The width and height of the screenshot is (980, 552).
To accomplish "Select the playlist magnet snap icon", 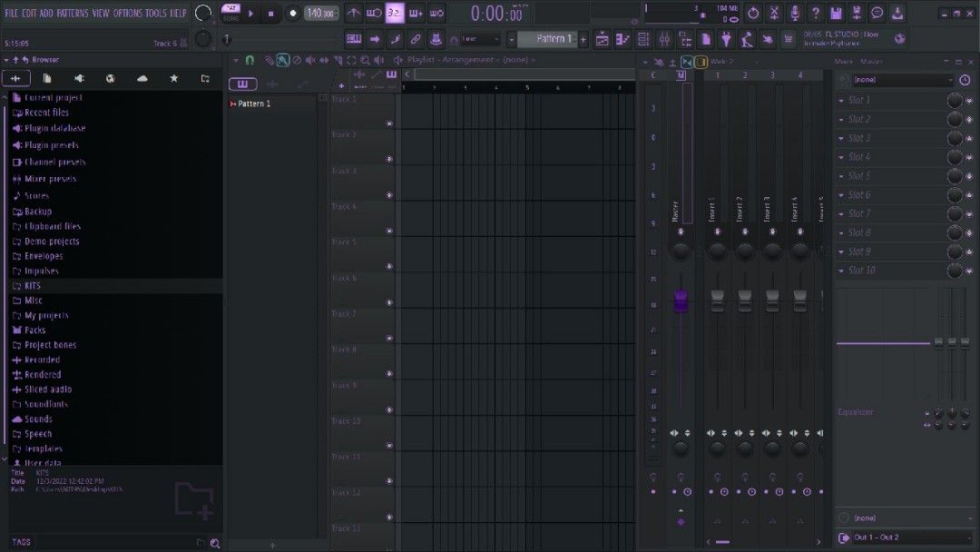I will 250,60.
